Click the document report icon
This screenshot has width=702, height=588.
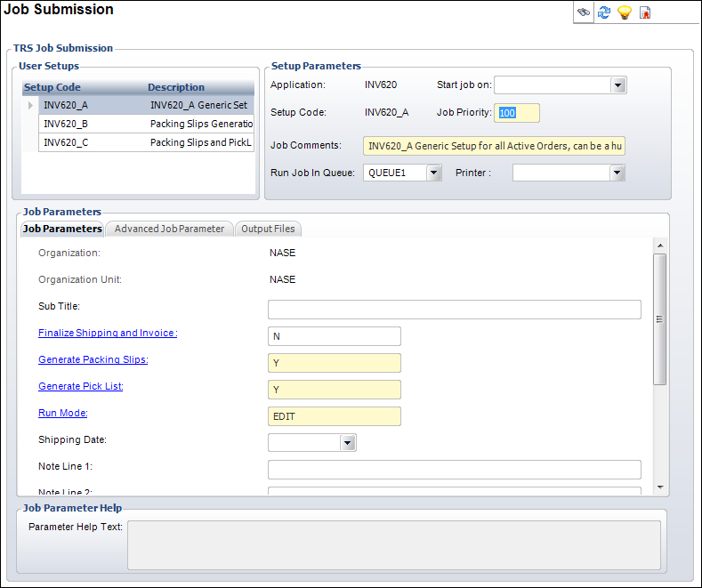[x=645, y=12]
